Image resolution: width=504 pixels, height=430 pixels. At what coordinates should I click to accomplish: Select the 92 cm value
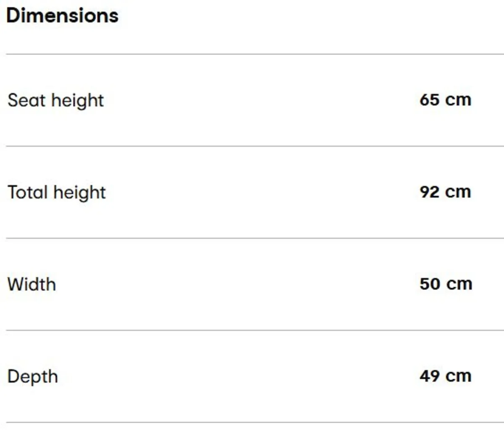click(x=445, y=192)
